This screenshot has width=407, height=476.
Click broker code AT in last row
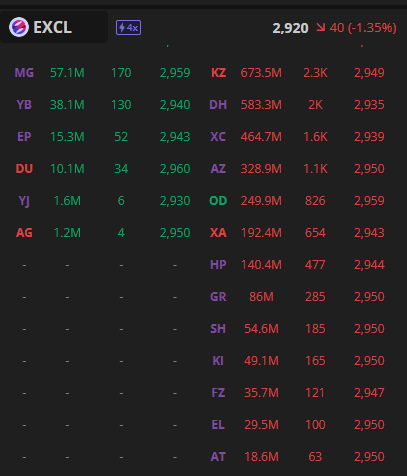(x=218, y=457)
